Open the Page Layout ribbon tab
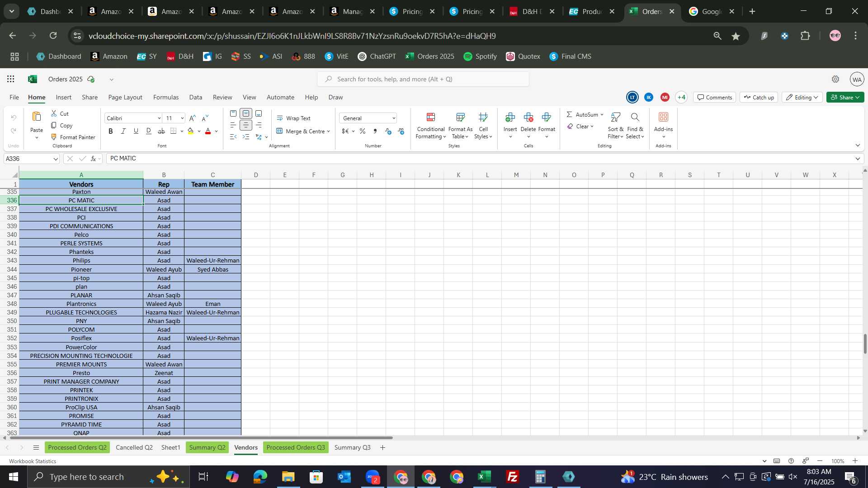 pyautogui.click(x=125, y=97)
